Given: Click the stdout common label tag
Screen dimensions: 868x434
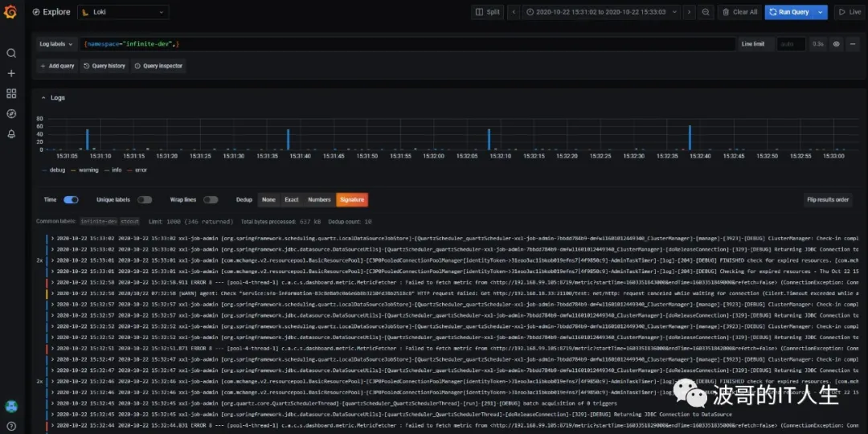Looking at the screenshot, I should pyautogui.click(x=129, y=222).
